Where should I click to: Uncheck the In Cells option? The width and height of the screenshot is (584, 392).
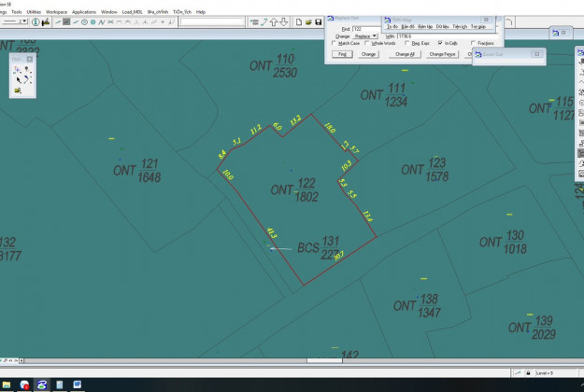pos(440,43)
